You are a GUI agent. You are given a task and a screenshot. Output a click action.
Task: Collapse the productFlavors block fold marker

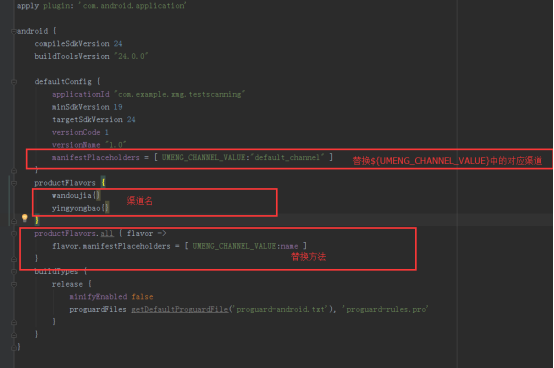click(x=14, y=183)
